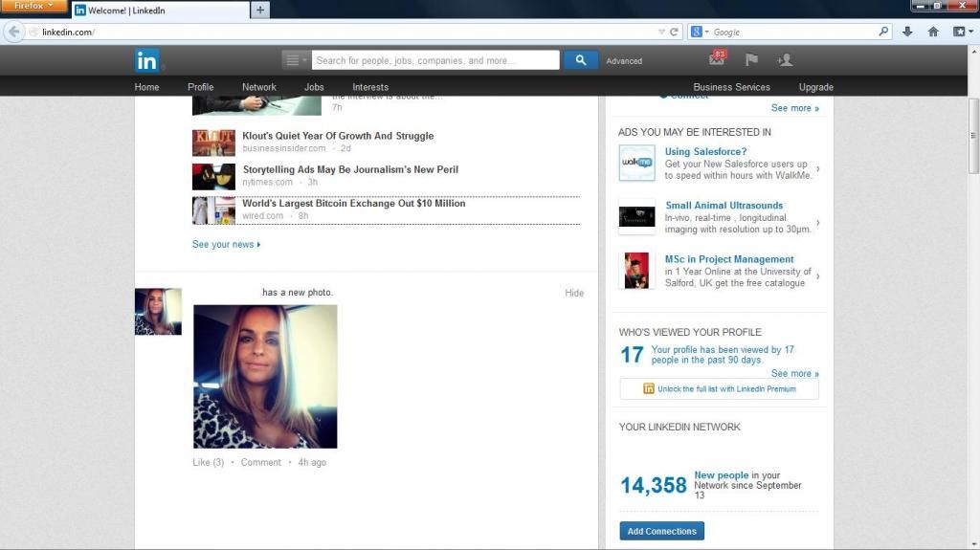
Task: Open the Using Salesforce ad title
Action: [x=705, y=151]
